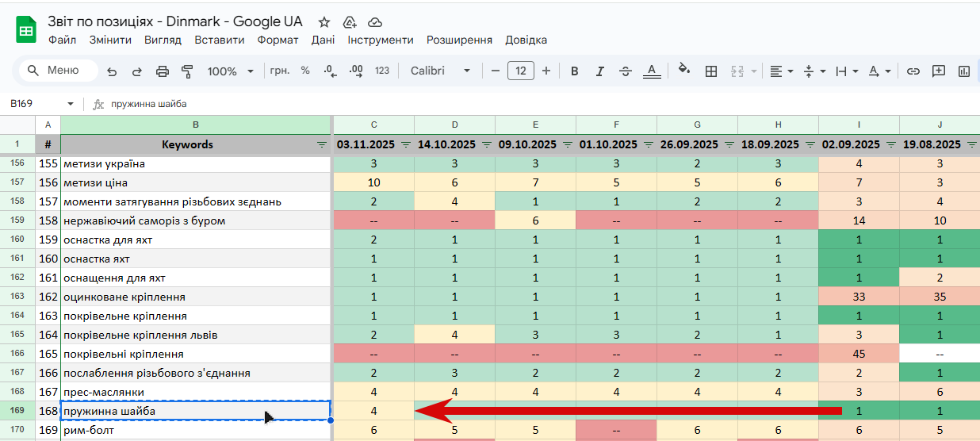Open the Дані menu
The image size is (980, 441).
coord(323,40)
